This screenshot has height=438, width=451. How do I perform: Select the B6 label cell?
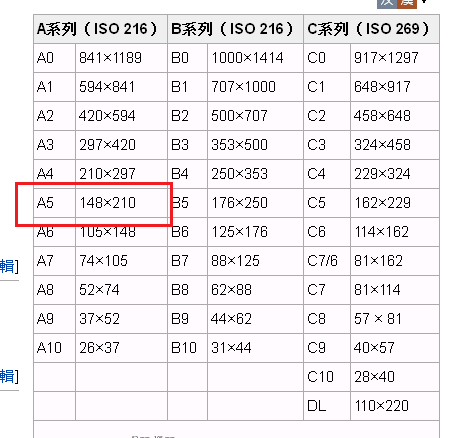(x=188, y=232)
